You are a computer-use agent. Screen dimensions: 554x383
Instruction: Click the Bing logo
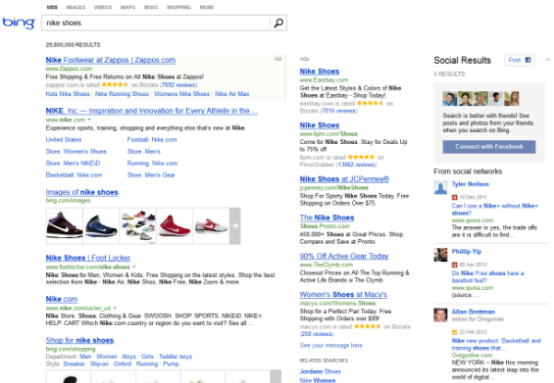pos(19,23)
